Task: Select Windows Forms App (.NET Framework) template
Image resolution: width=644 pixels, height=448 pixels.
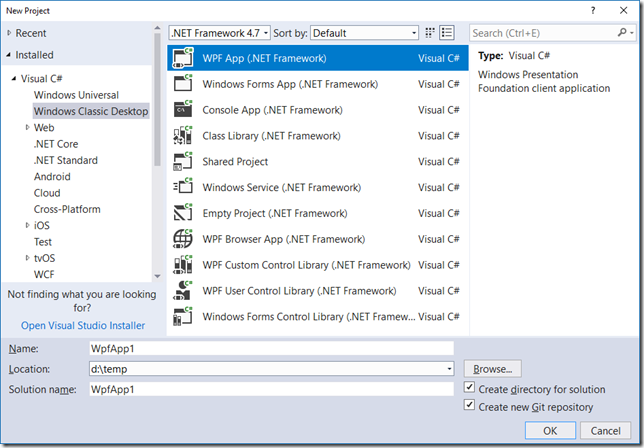Action: coord(317,84)
